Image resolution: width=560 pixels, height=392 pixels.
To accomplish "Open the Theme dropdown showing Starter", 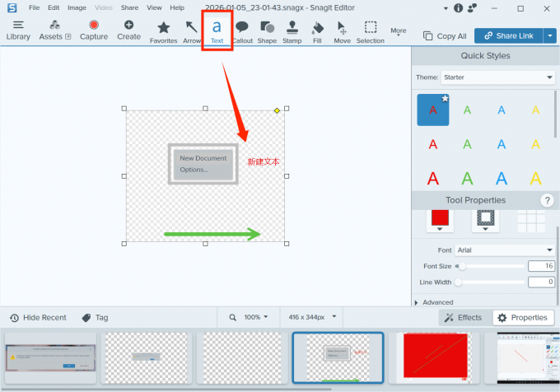I will 498,77.
